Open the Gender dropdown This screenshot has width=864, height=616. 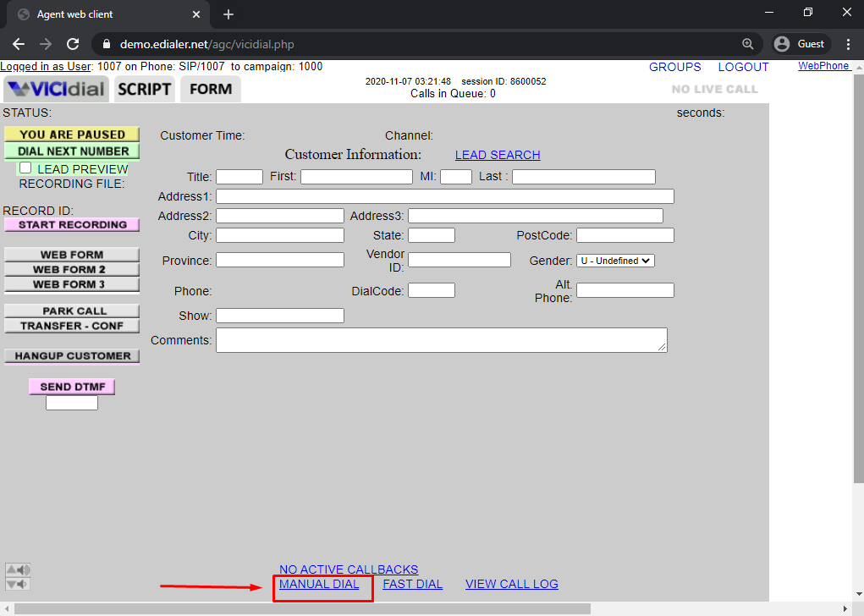615,261
